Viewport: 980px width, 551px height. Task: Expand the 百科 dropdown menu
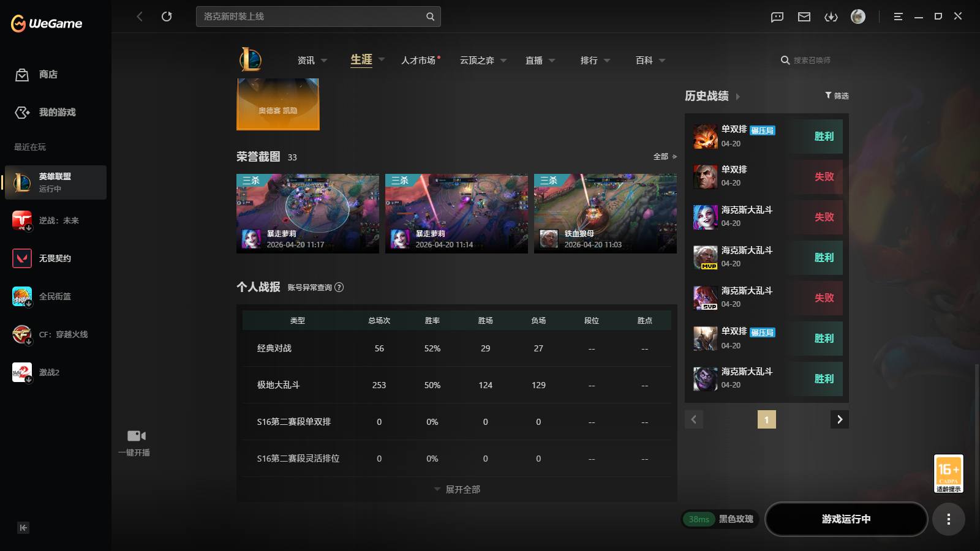tap(662, 61)
